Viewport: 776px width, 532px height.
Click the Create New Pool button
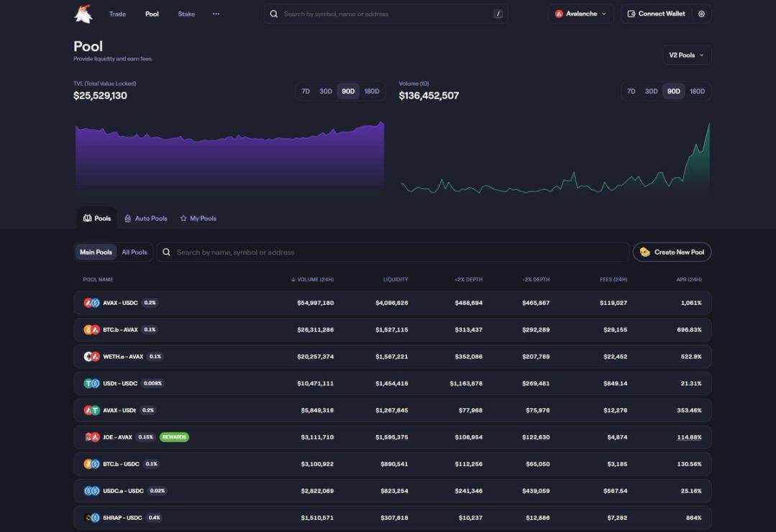pyautogui.click(x=672, y=252)
